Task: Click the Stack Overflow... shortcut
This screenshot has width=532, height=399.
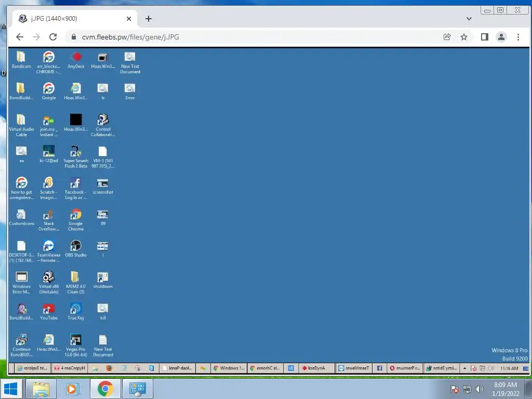Action: 48,220
